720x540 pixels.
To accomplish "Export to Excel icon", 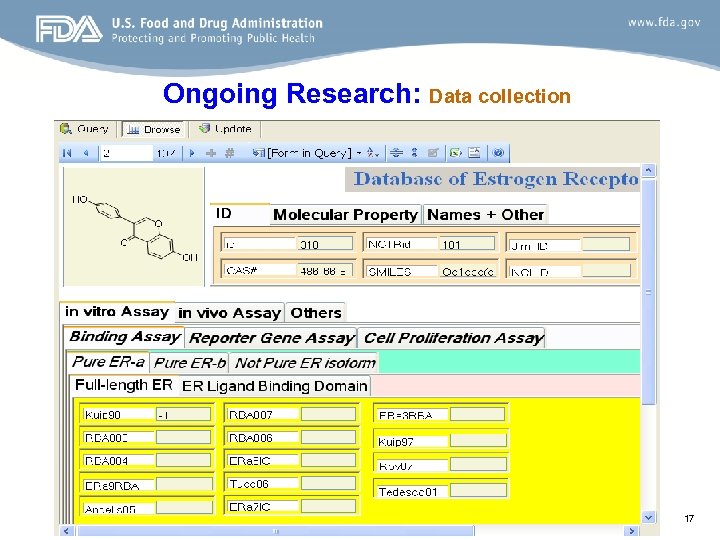I will click(456, 153).
